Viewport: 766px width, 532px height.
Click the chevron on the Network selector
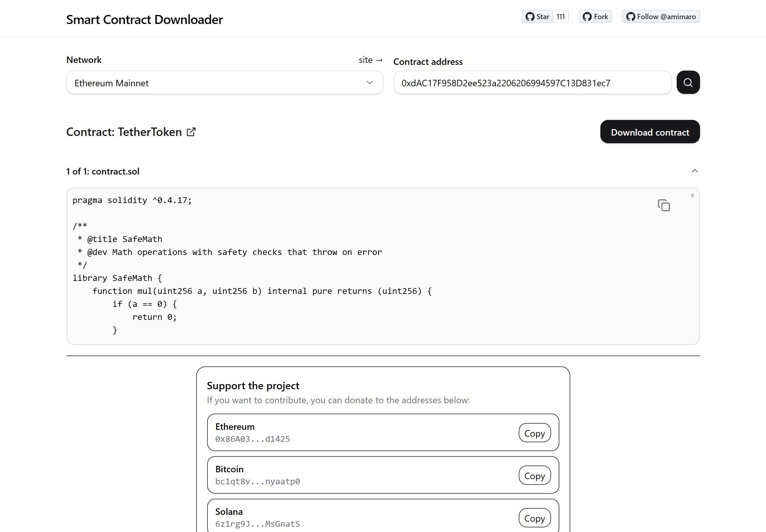pos(369,83)
